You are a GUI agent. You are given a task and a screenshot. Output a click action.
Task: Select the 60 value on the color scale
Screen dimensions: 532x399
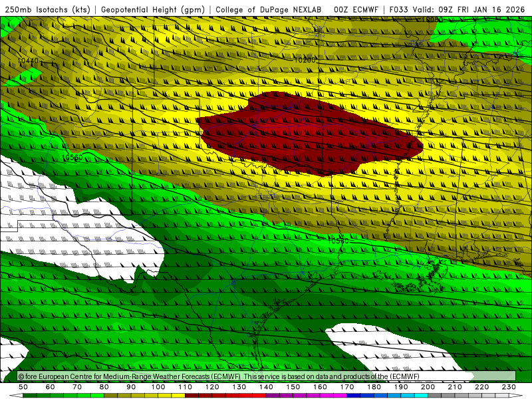51,387
